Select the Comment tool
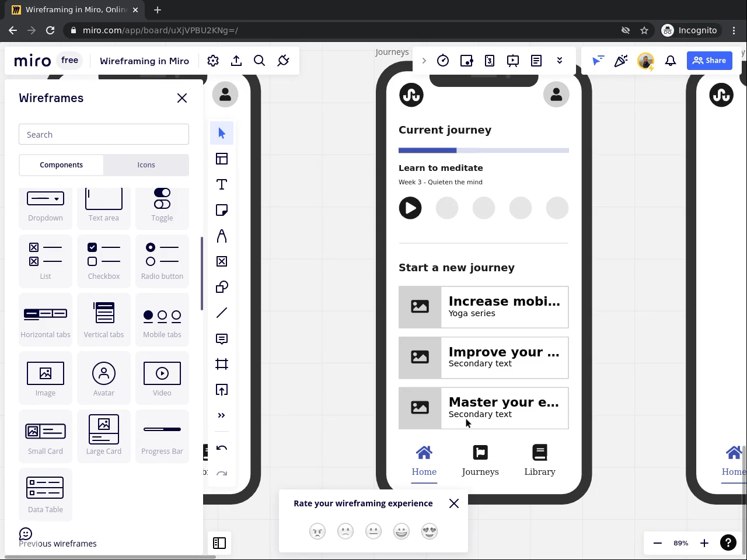 tap(222, 338)
